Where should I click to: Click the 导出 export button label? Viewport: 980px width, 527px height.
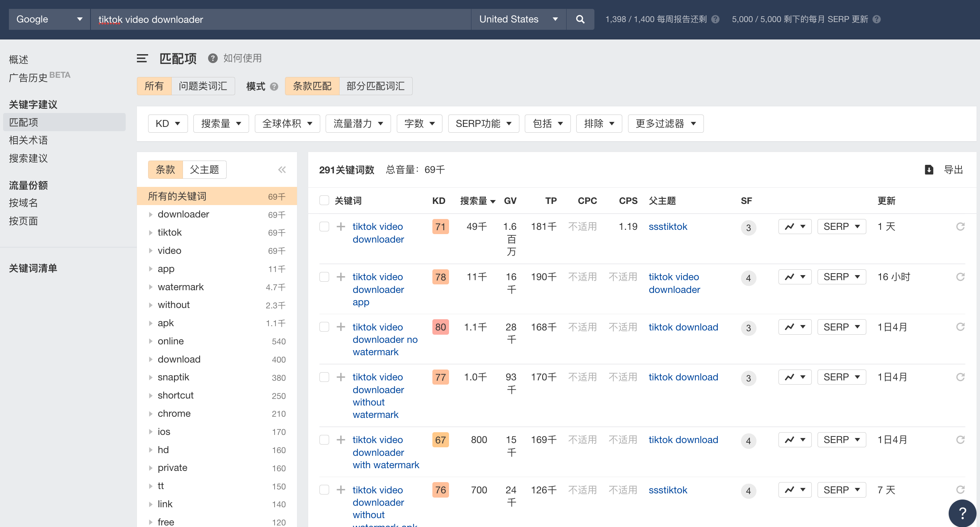click(x=953, y=169)
